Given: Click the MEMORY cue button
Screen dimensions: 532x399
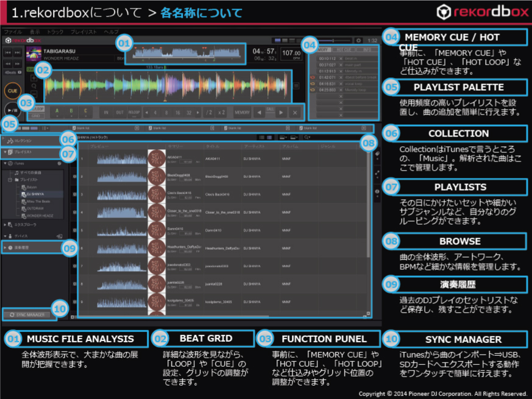Looking at the screenshot, I should pos(243,112).
